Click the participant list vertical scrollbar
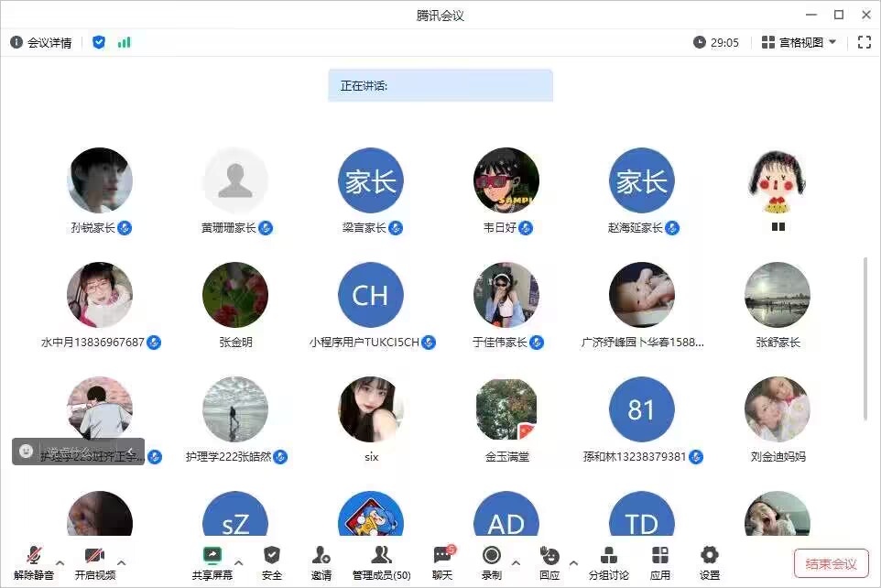This screenshot has height=588, width=881. (x=865, y=338)
